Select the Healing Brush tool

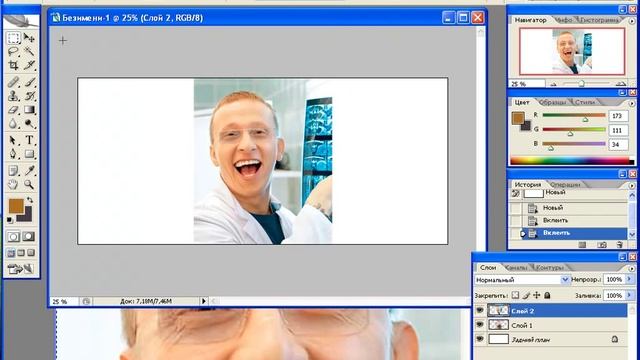pos(13,82)
